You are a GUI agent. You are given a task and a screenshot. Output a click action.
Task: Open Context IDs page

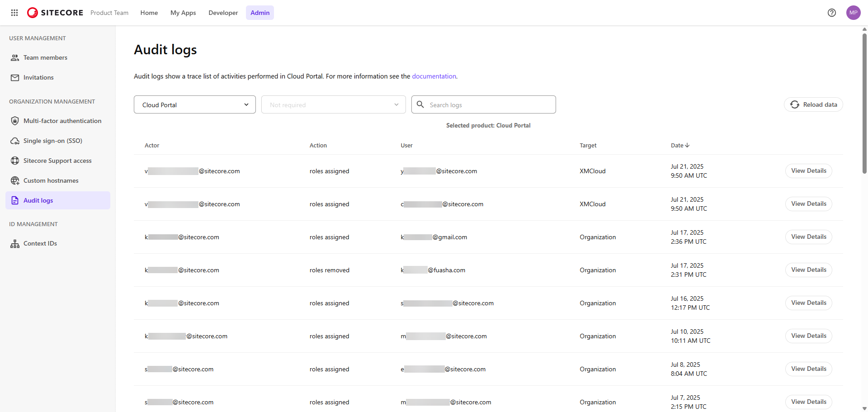[x=58, y=243]
